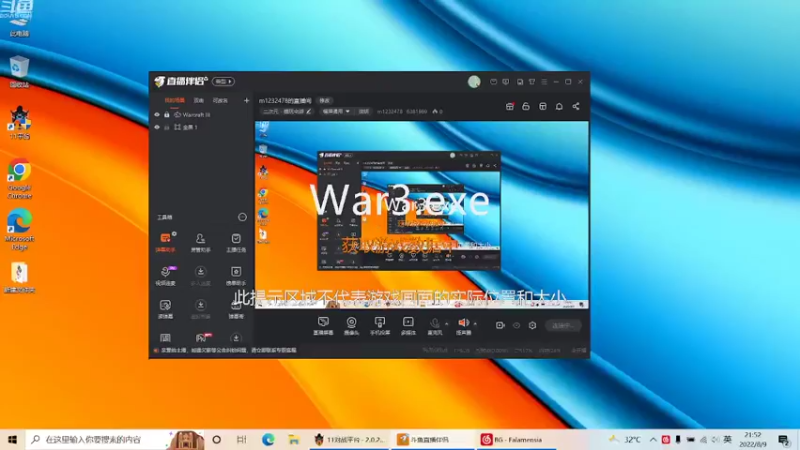800x450 pixels.
Task: Open the video co-stream tool with purple badge
Action: point(165,275)
